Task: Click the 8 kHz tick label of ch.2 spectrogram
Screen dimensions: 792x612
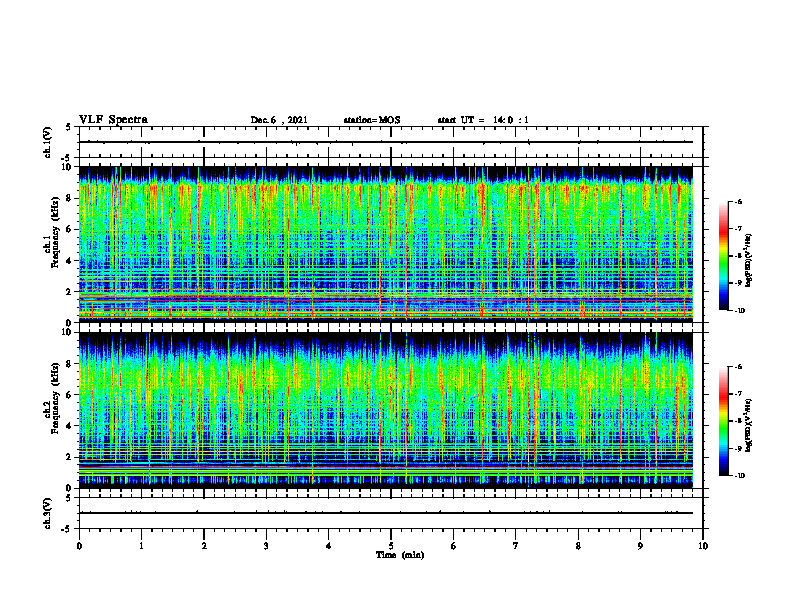Action: pos(69,364)
